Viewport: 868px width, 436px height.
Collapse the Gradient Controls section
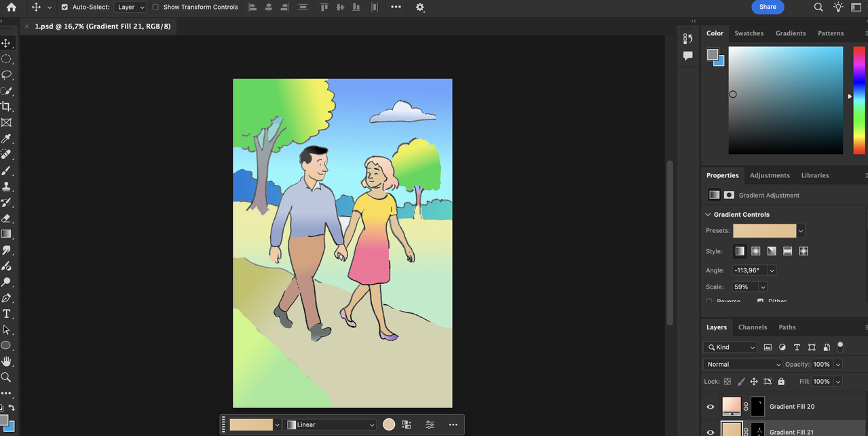[709, 215]
